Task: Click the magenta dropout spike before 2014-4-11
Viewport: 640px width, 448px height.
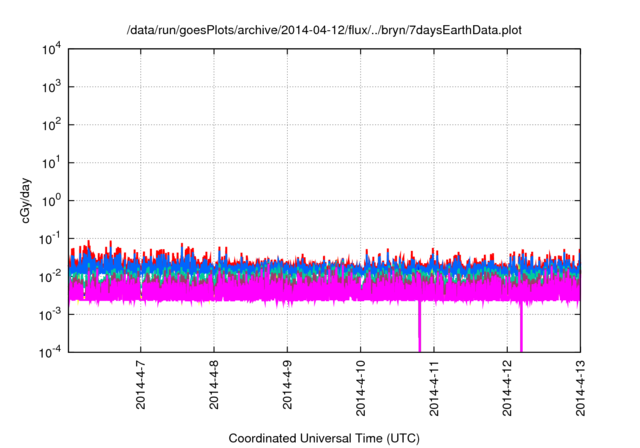Action: point(419,326)
